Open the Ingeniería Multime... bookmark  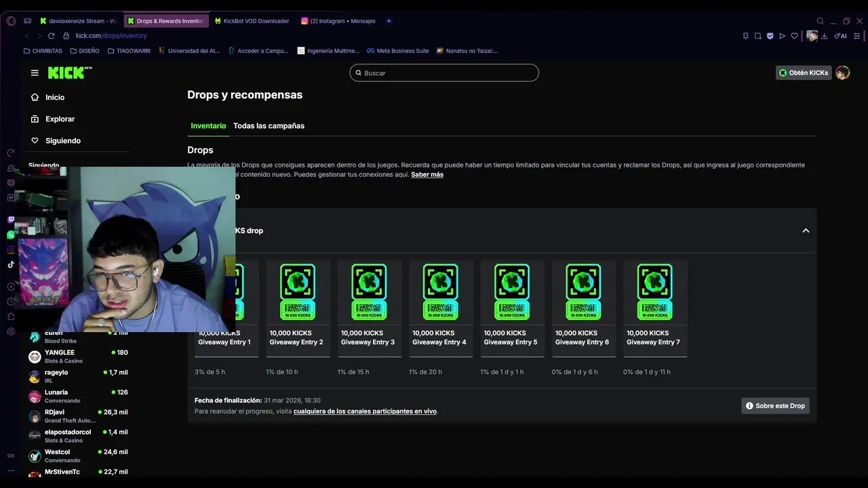tap(328, 51)
